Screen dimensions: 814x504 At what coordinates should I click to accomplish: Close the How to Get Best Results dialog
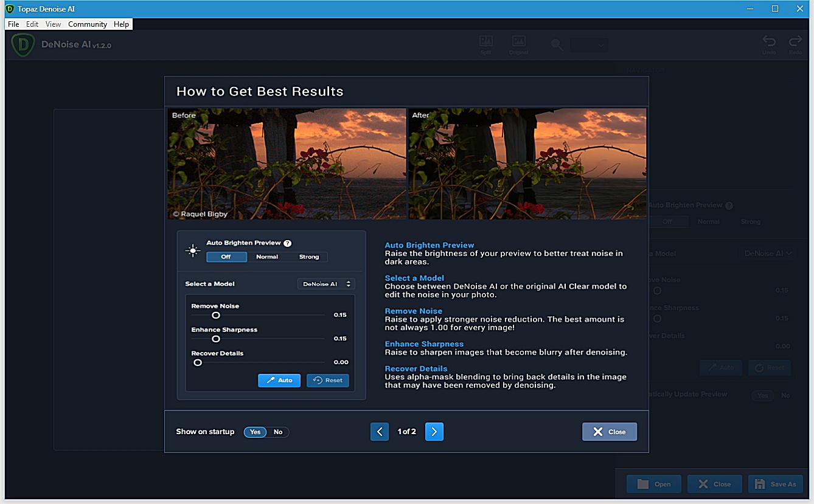[610, 432]
